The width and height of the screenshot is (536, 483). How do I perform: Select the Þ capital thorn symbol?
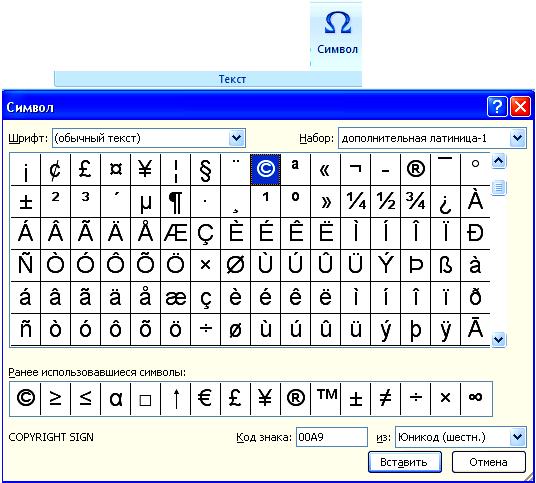point(416,266)
